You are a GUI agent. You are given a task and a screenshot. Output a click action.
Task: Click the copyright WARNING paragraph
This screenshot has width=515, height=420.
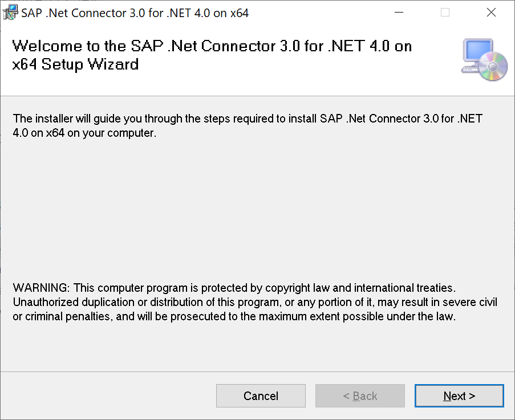click(x=254, y=302)
